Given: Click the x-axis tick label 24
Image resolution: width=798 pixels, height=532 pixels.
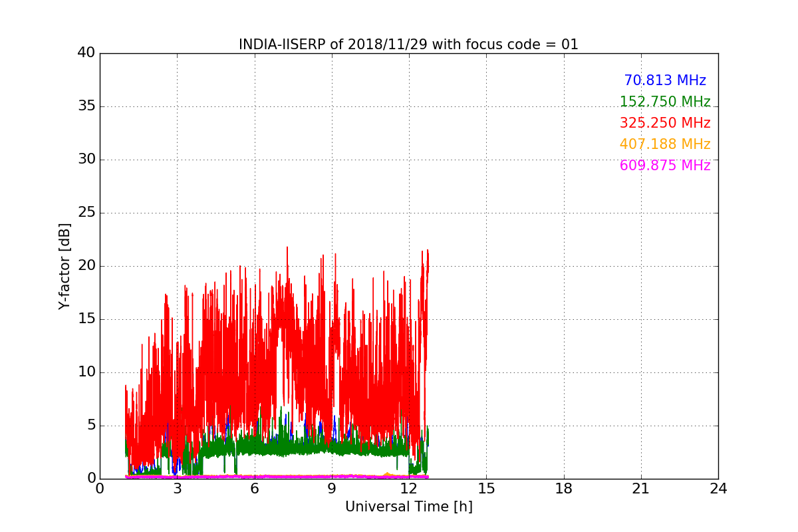Looking at the screenshot, I should tap(718, 488).
